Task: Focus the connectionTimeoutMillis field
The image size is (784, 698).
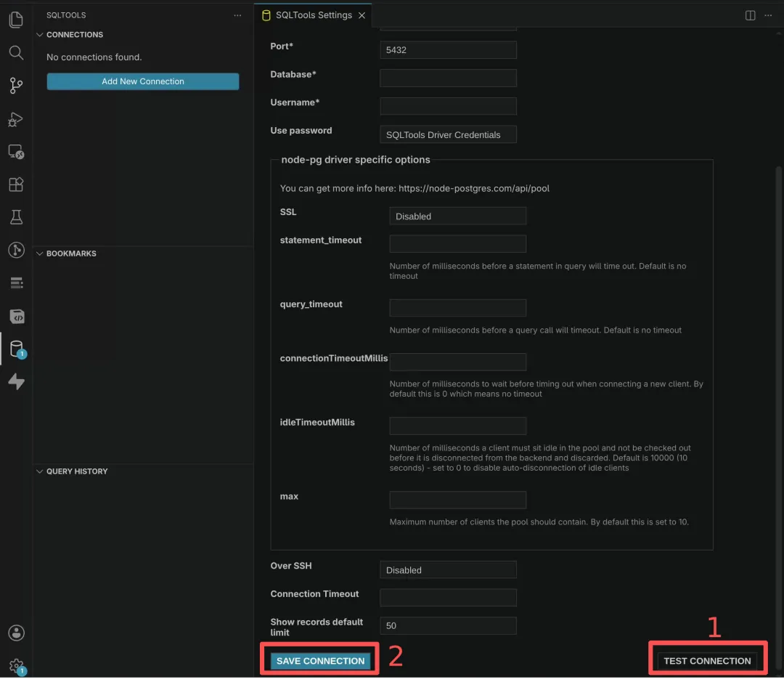Action: tap(457, 362)
